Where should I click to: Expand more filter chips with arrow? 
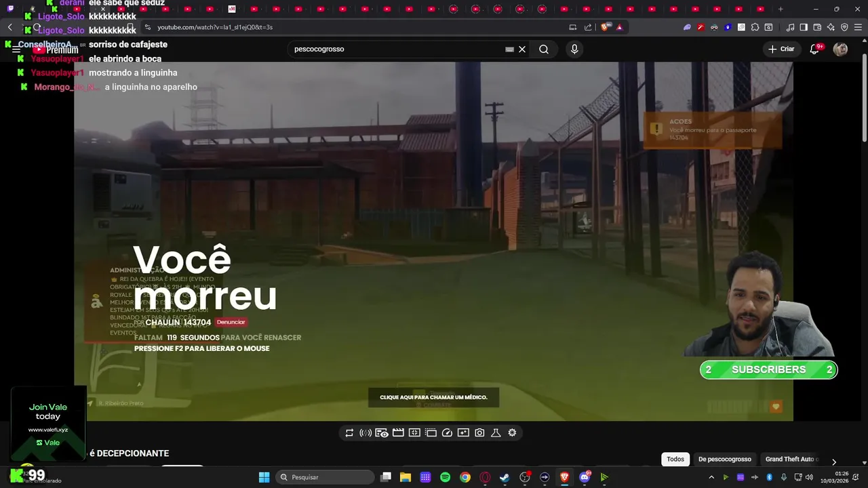(x=833, y=462)
